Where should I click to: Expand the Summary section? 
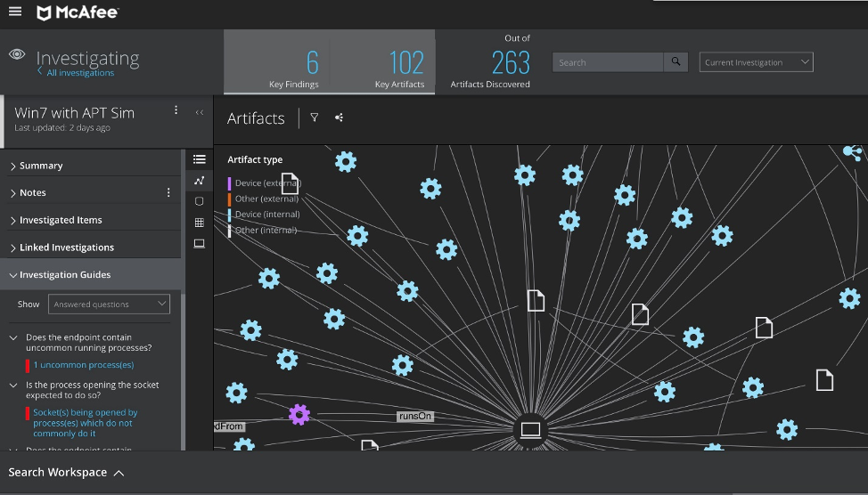tap(41, 166)
